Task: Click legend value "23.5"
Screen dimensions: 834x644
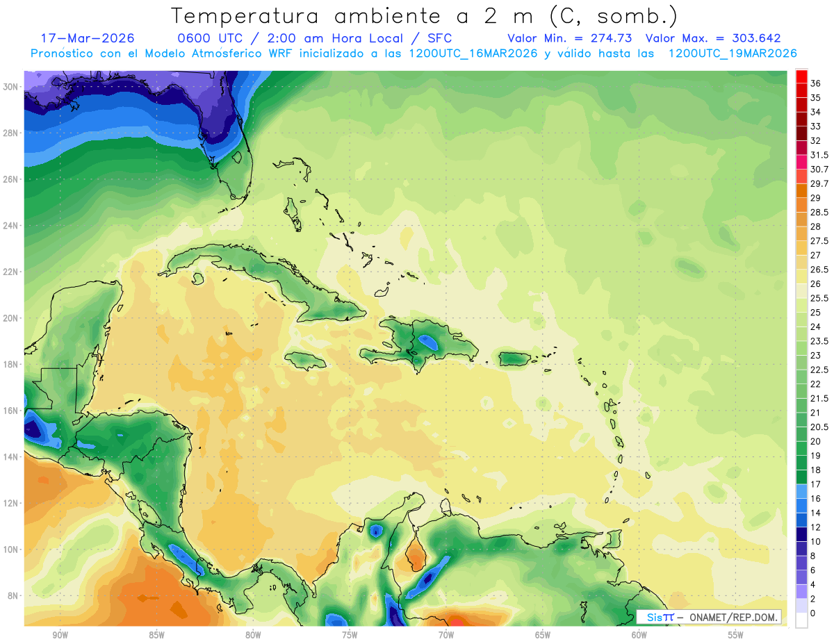Action: (821, 341)
